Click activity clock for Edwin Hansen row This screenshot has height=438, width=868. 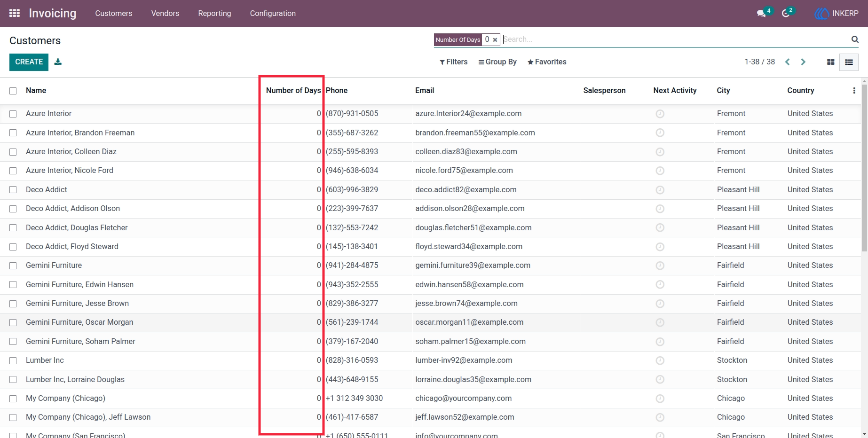pyautogui.click(x=660, y=285)
